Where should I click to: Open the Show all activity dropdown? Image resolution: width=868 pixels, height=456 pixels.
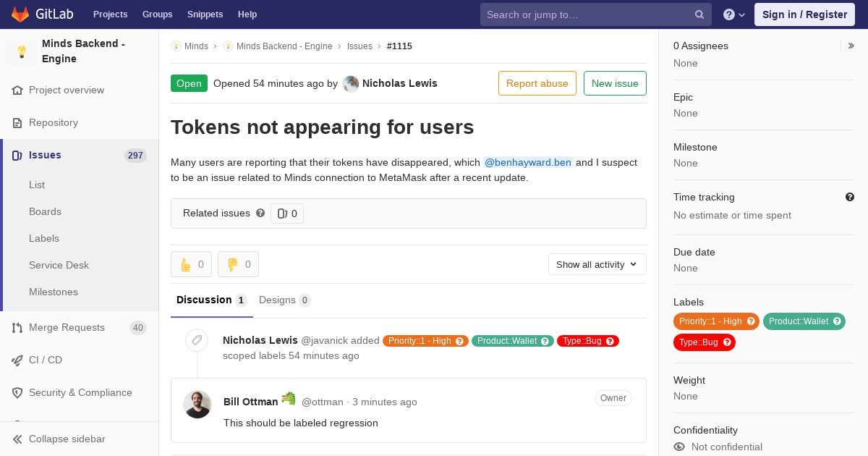coord(597,265)
